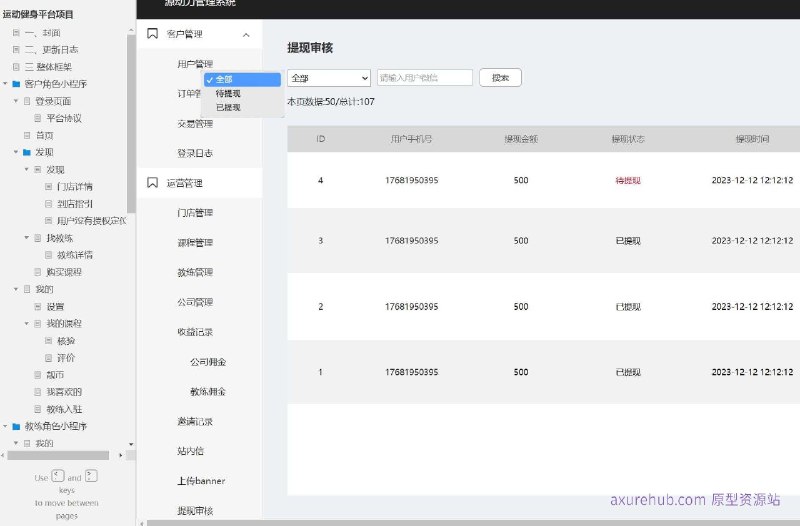Click the page icon beside 我喜欢的
This screenshot has height=526, width=800.
[x=38, y=392]
